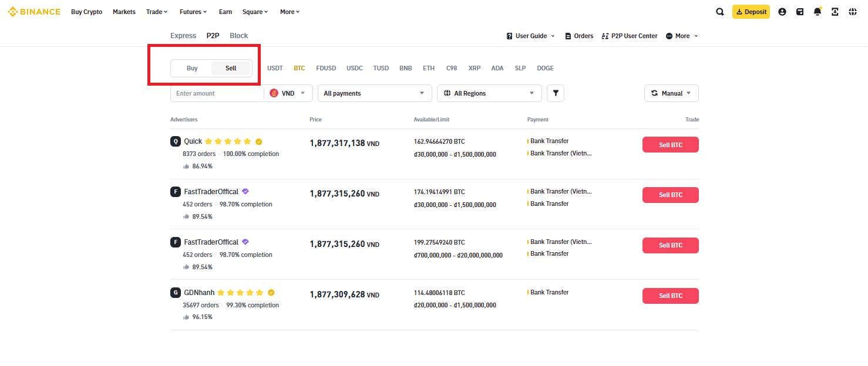Screen dimensions: 868x366
Task: Click Sell BTC for advertiser Quick
Action: point(671,145)
